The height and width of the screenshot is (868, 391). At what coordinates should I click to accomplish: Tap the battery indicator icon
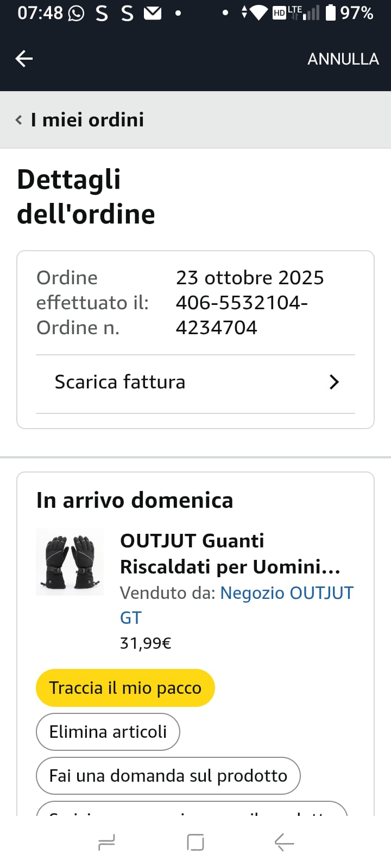click(331, 12)
